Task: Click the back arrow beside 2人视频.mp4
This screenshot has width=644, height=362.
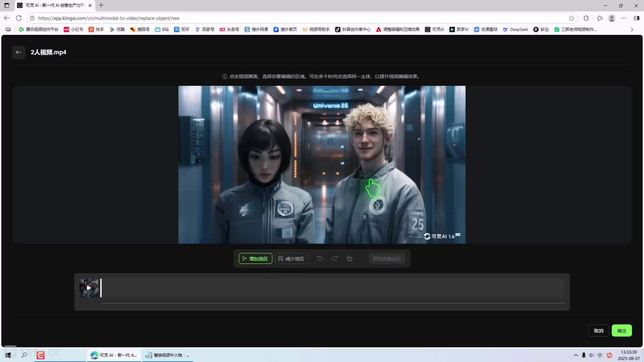Action: [x=19, y=52]
